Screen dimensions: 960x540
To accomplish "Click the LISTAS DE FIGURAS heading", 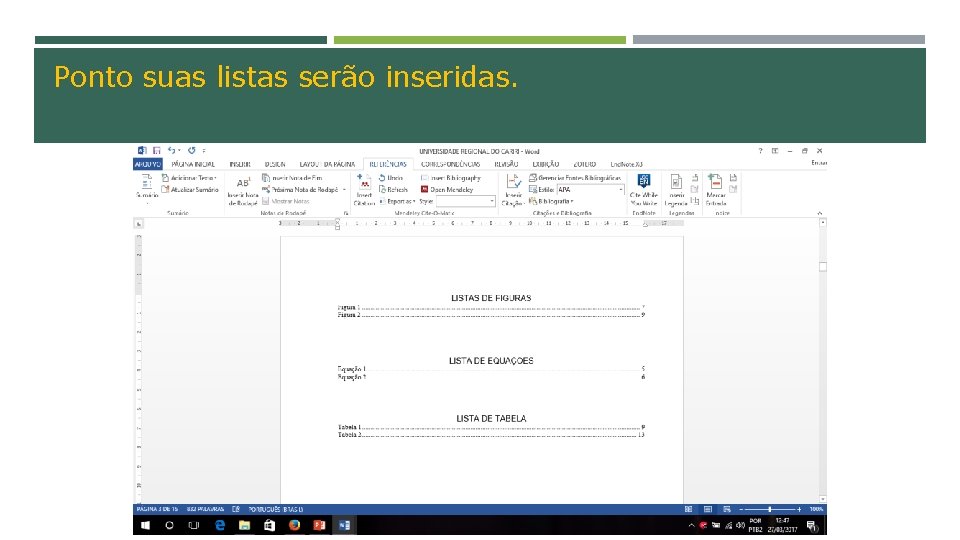I will coord(491,298).
